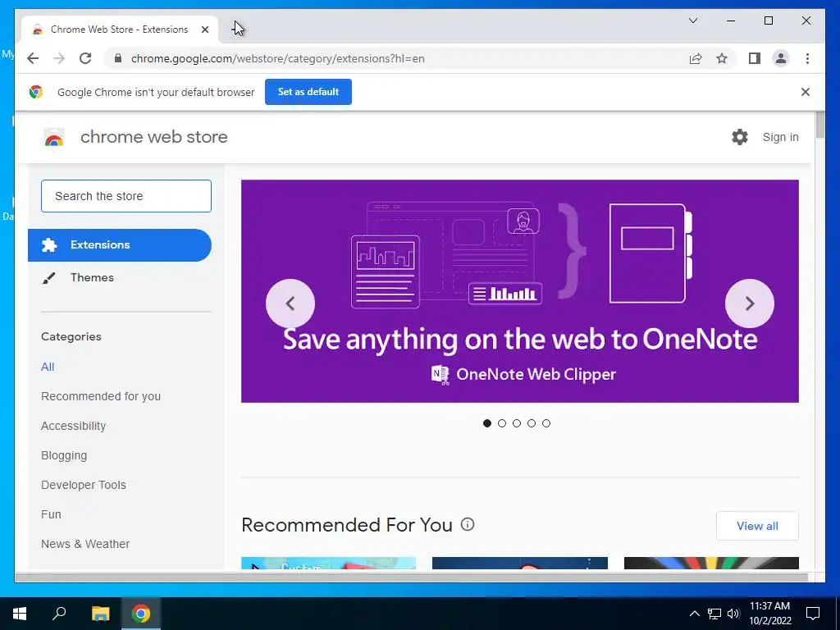
Task: Click the Chrome taskbar icon
Action: tap(141, 614)
